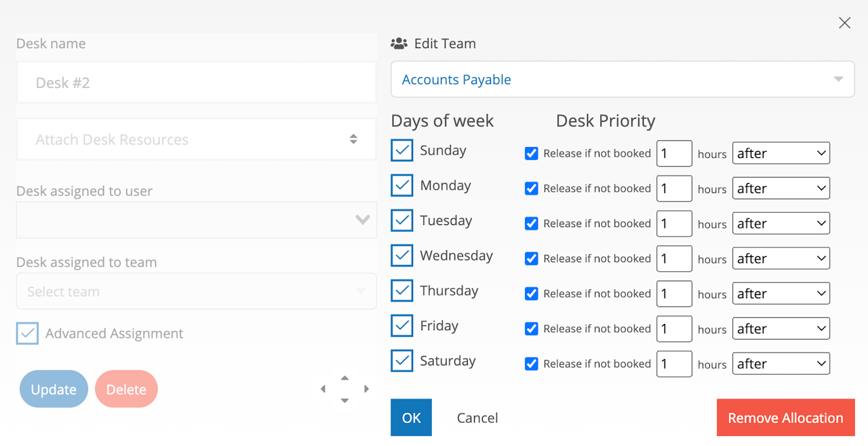Click the down arrow in the direction pad
Screen dimensions: 868x446
click(344, 401)
